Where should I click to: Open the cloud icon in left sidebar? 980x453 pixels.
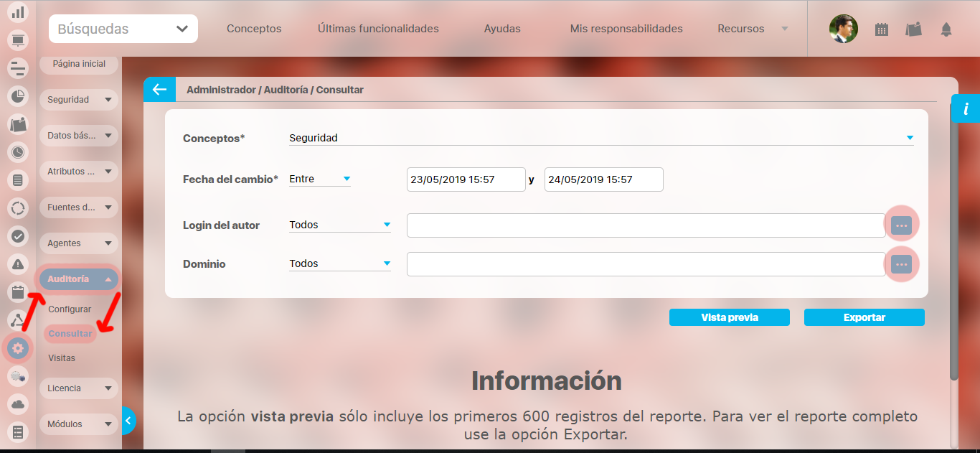click(x=18, y=404)
